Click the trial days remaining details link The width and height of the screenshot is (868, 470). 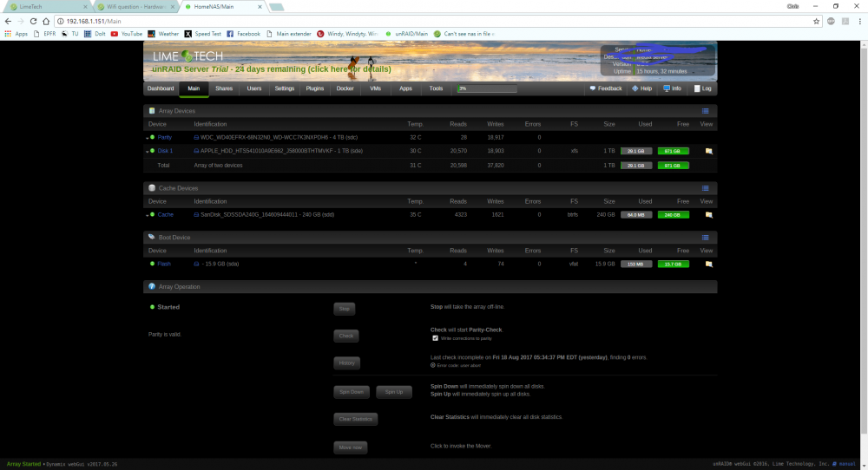pos(271,69)
